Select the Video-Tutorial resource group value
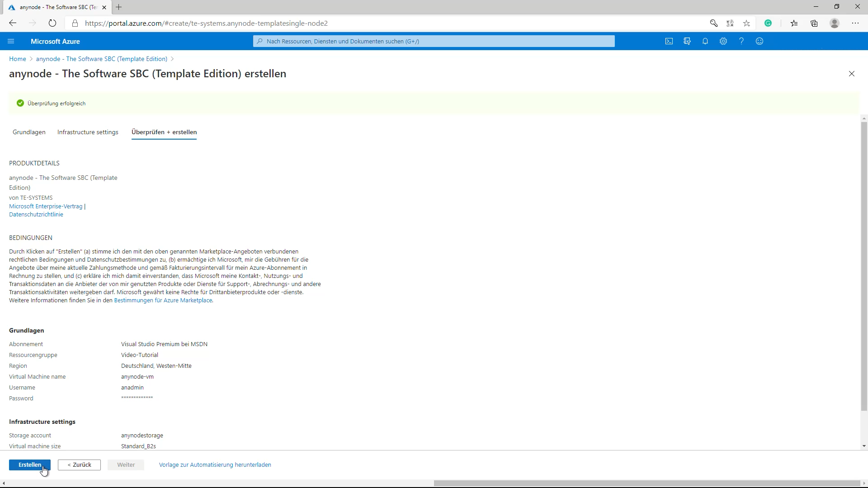The height and width of the screenshot is (488, 868). 140,355
